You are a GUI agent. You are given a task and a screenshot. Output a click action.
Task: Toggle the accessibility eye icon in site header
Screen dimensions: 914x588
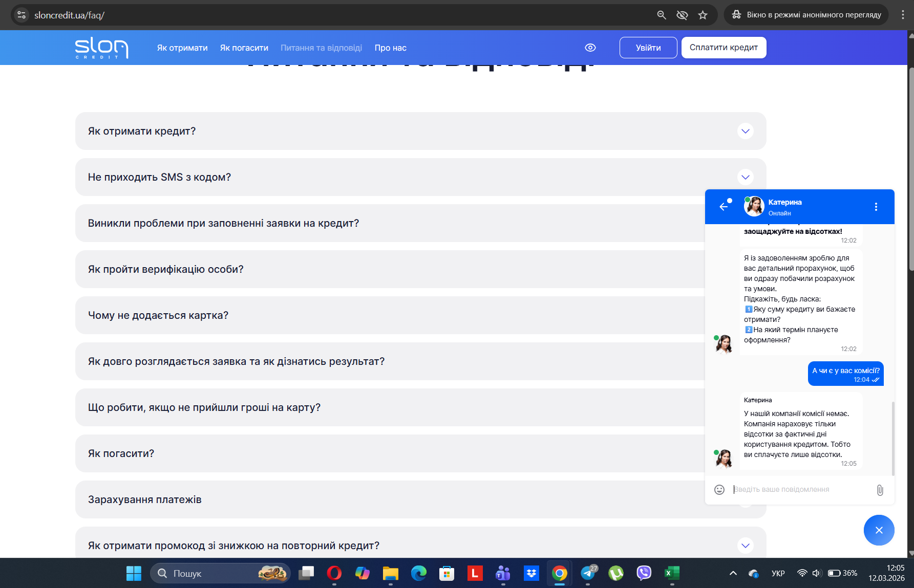point(590,48)
